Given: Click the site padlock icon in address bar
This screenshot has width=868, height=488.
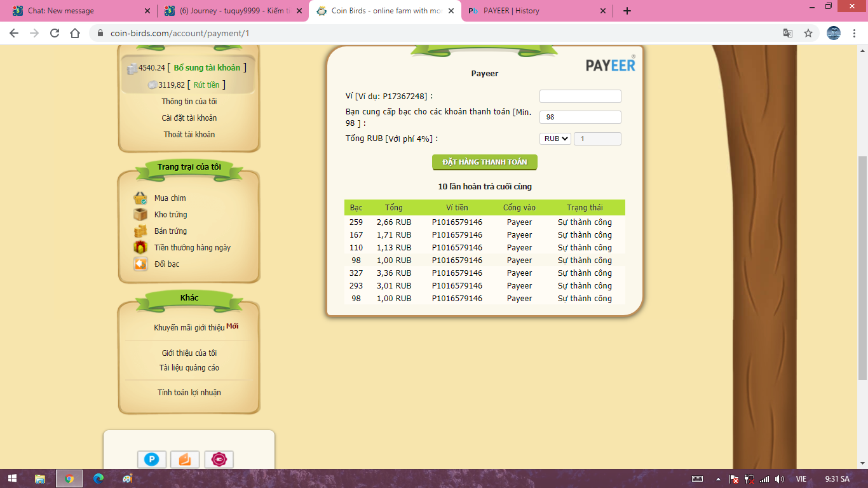Looking at the screenshot, I should 101,33.
